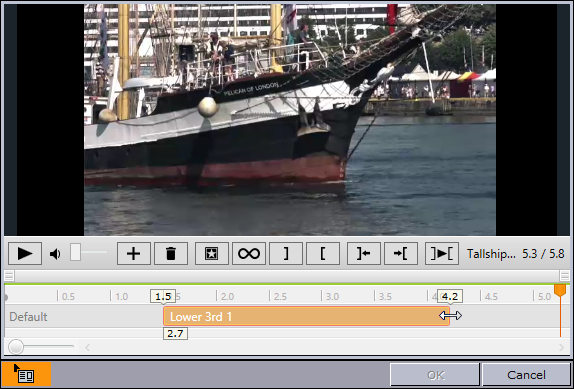This screenshot has width=574, height=389.
Task: Click the star filmstrip effects icon
Action: [x=212, y=253]
